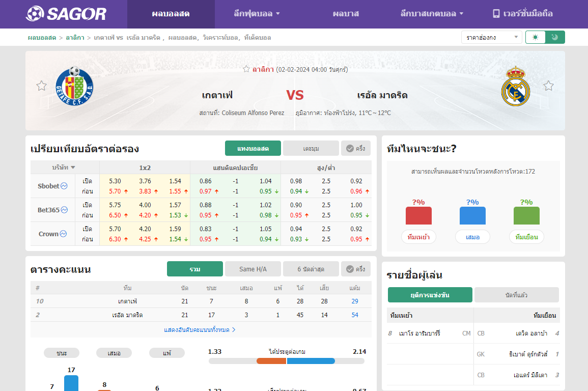Image resolution: width=588 pixels, height=391 pixels.
Task: Click the SAGOR logo
Action: [x=66, y=14]
